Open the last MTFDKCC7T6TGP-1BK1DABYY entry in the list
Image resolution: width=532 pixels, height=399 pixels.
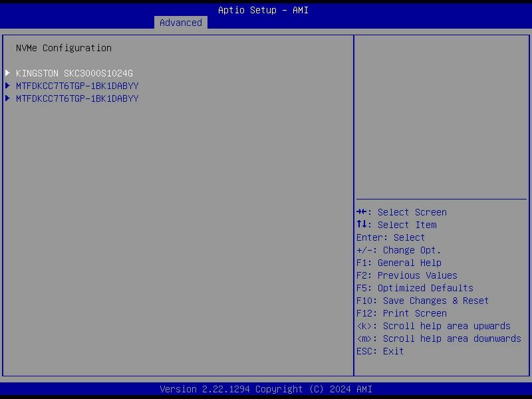click(x=77, y=98)
